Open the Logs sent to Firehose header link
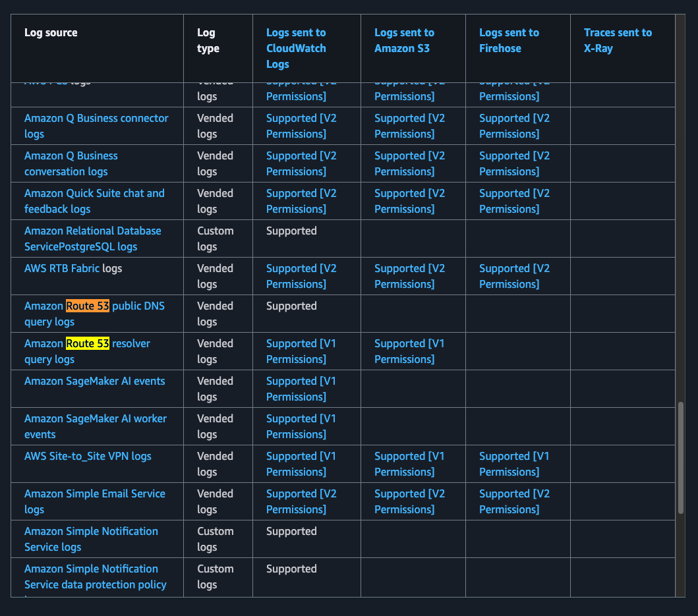The height and width of the screenshot is (616, 698). tap(509, 40)
